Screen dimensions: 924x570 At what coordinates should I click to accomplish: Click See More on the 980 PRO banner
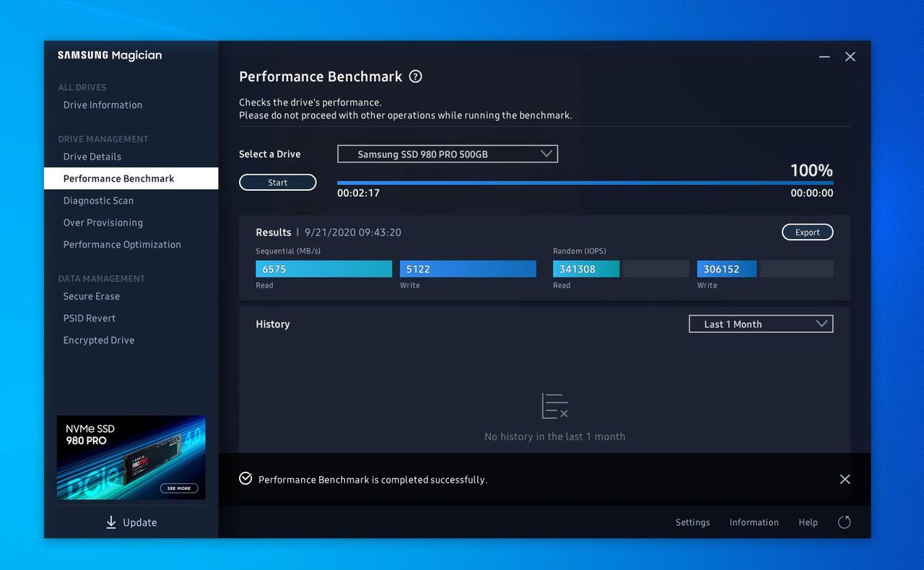179,488
